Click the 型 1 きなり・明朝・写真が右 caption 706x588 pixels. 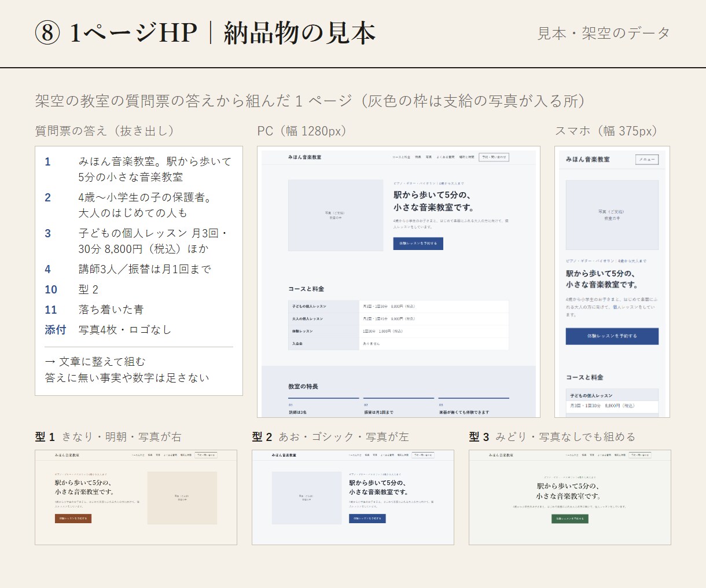(108, 437)
